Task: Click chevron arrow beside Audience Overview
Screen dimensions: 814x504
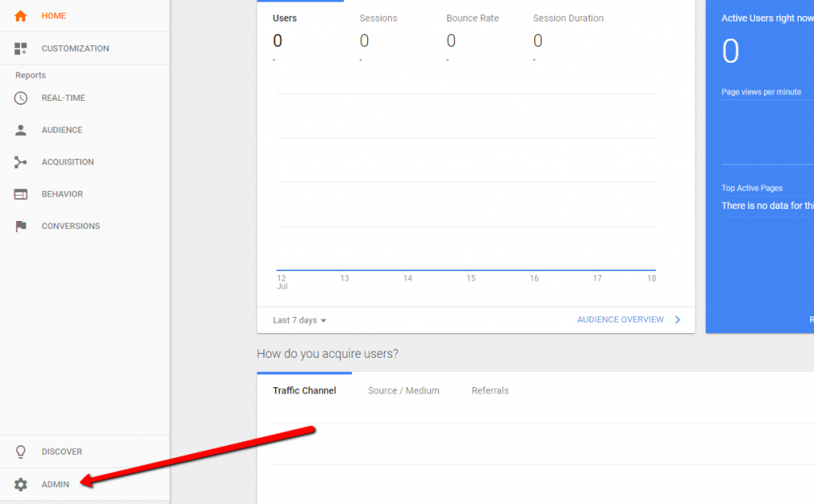Action: (677, 320)
